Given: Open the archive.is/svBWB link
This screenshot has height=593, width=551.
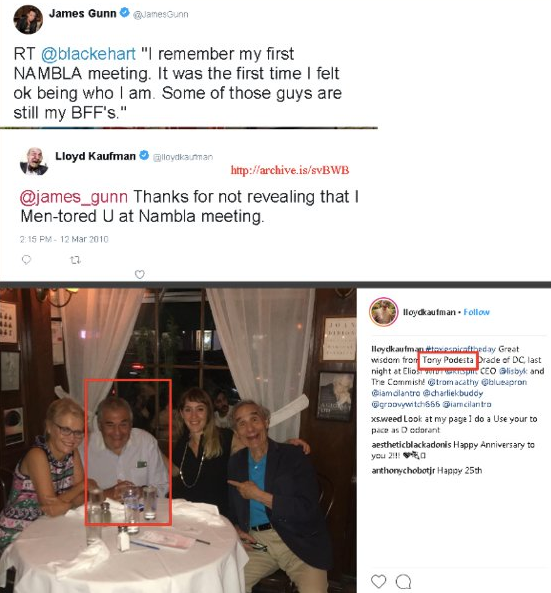Looking at the screenshot, I should [x=290, y=170].
